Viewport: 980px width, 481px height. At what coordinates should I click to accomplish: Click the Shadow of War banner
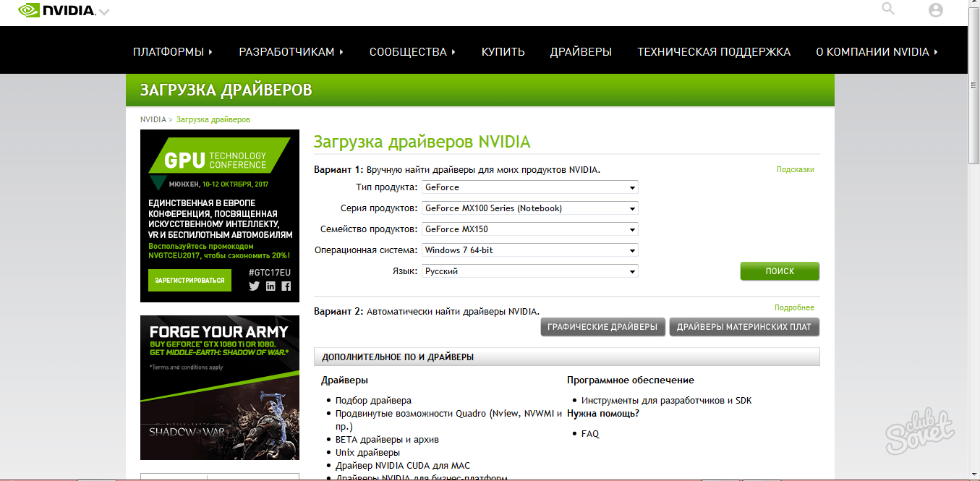point(220,388)
